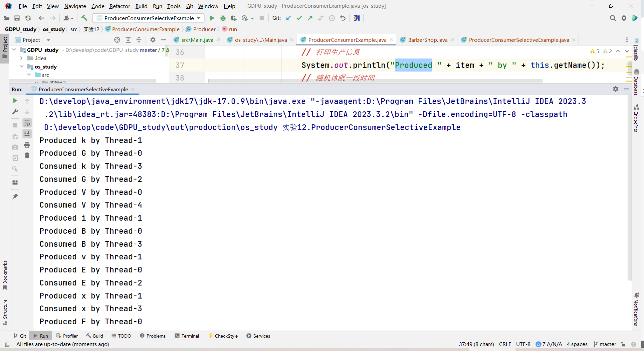644x351 pixels.
Task: Click Git Rollback undo arrow icon
Action: pyautogui.click(x=343, y=18)
